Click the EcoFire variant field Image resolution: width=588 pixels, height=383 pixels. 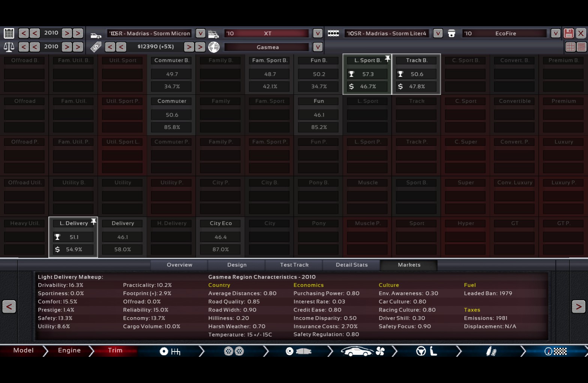505,33
